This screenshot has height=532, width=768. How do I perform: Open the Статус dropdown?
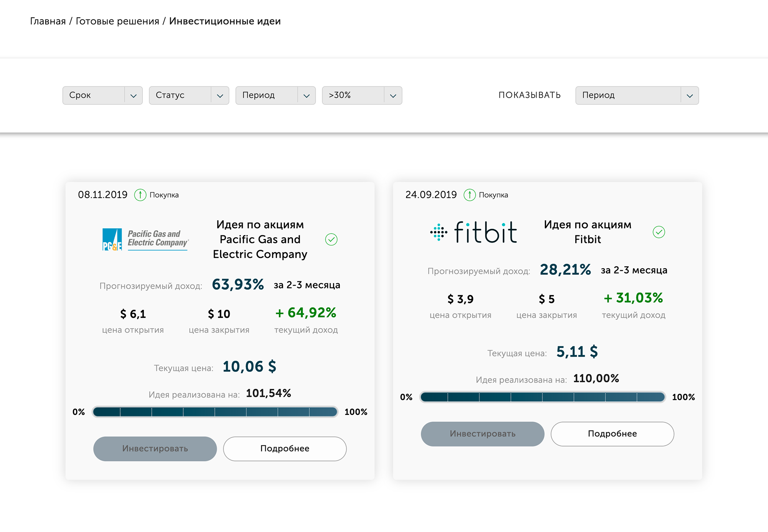189,95
